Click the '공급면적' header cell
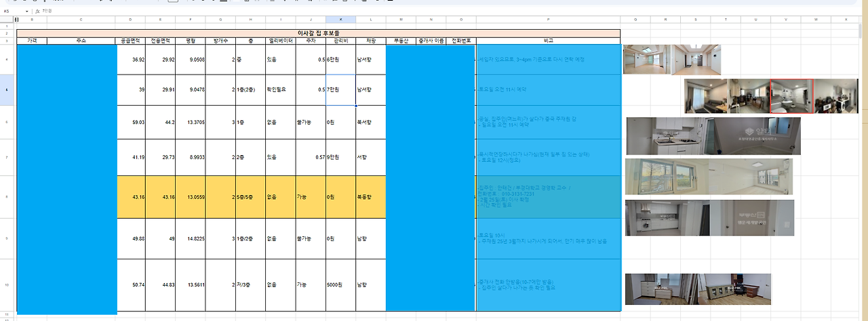Viewport: 868px width, 321px height. pyautogui.click(x=130, y=41)
